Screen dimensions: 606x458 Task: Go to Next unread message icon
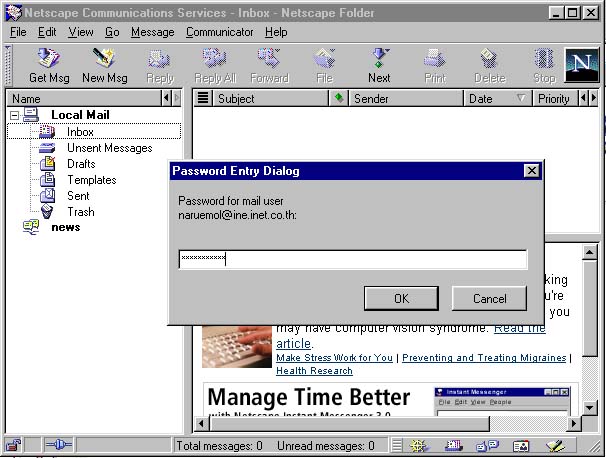(380, 58)
